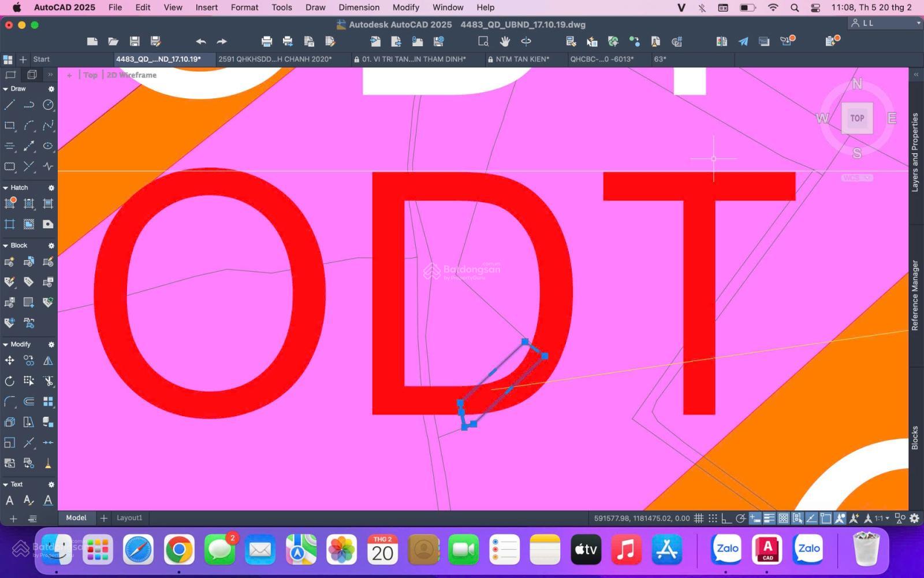
Task: Click the TOP face of the ViewCube
Action: point(856,118)
